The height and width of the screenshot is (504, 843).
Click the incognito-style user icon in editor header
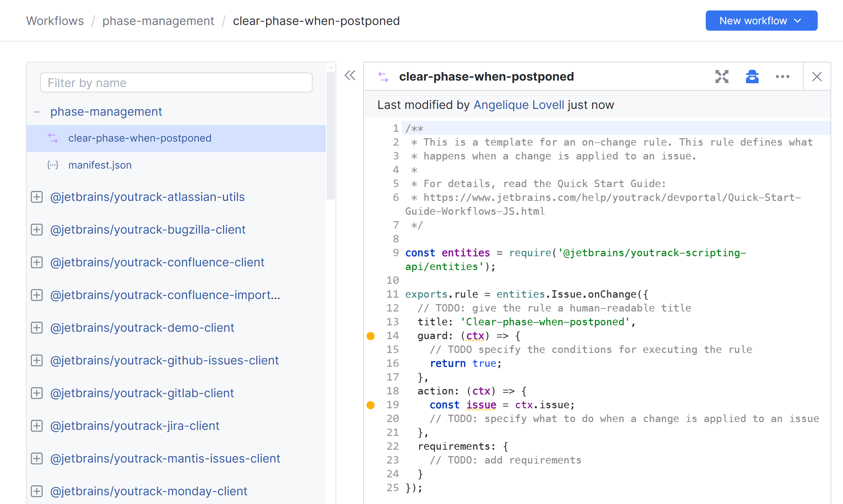click(x=752, y=77)
